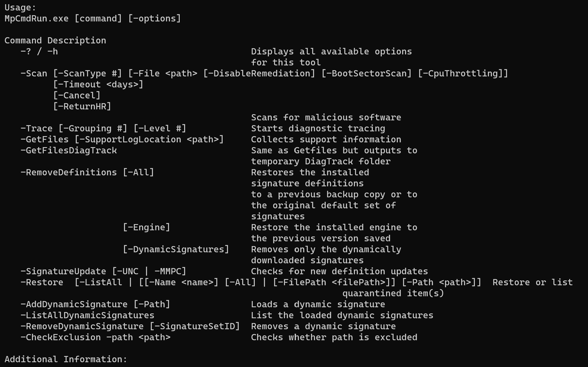Image resolution: width=588 pixels, height=367 pixels.
Task: Click the "[-Engine]" option text
Action: click(x=146, y=227)
